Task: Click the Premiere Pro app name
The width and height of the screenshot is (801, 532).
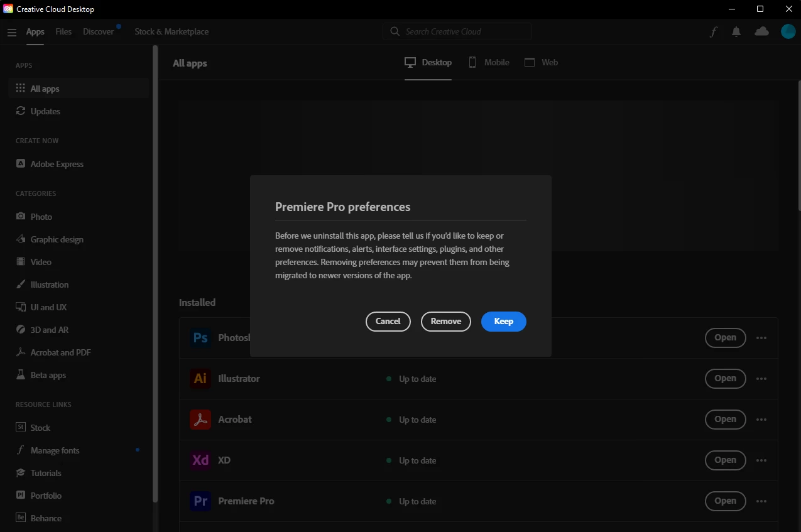Action: click(246, 501)
